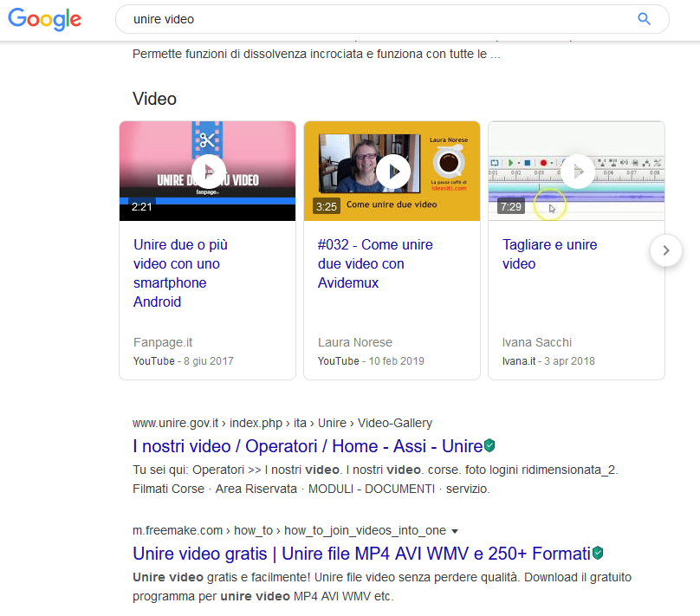Click the Google logo

coord(45,19)
